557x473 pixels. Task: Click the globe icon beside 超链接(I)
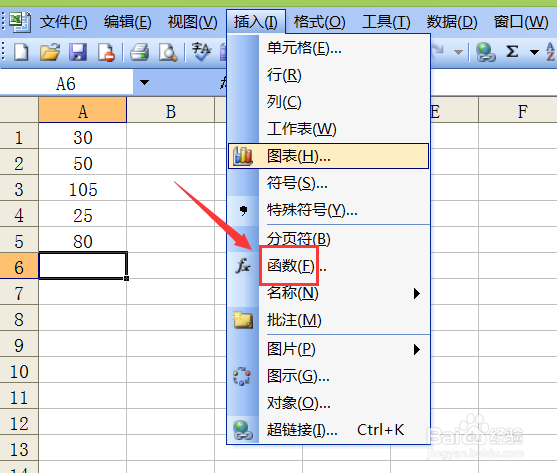243,430
